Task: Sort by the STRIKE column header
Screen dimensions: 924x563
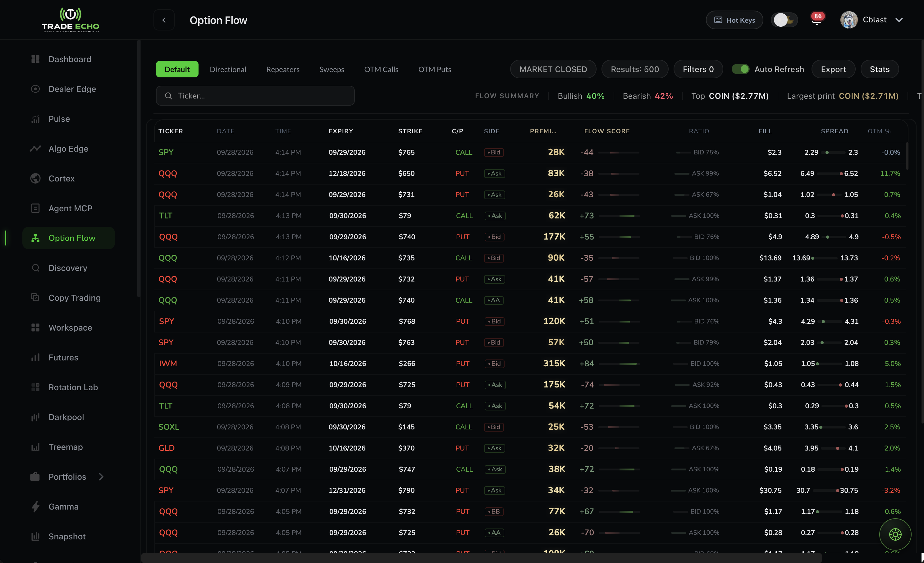Action: click(x=410, y=131)
